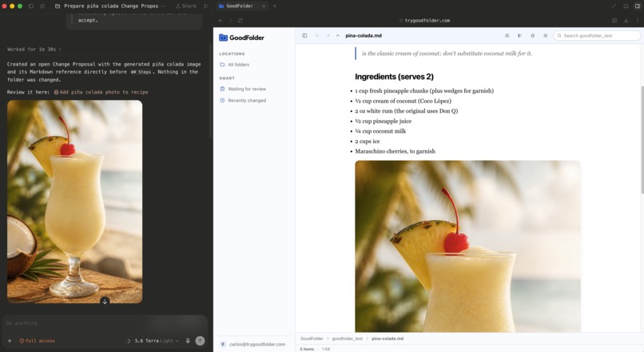
Task: Open a new browser tab with plus
Action: 275,6
